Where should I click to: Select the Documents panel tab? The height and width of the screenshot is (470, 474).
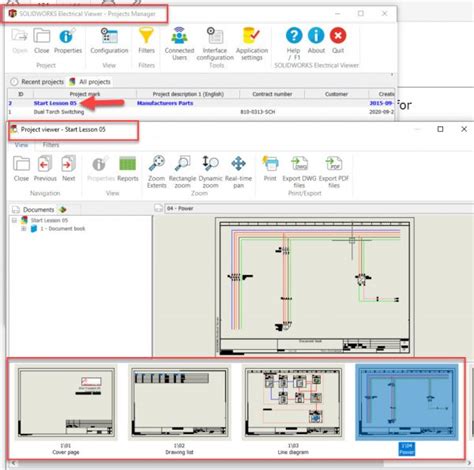click(x=33, y=210)
